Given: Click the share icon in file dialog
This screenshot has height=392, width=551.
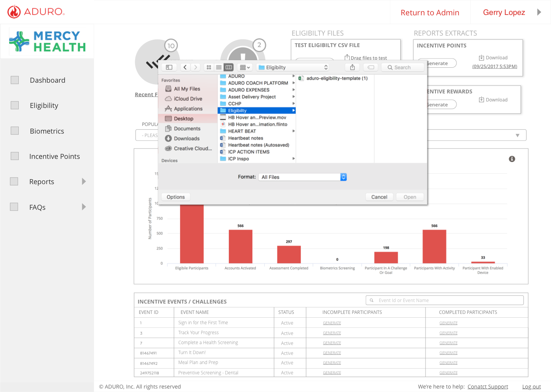Looking at the screenshot, I should click(352, 67).
